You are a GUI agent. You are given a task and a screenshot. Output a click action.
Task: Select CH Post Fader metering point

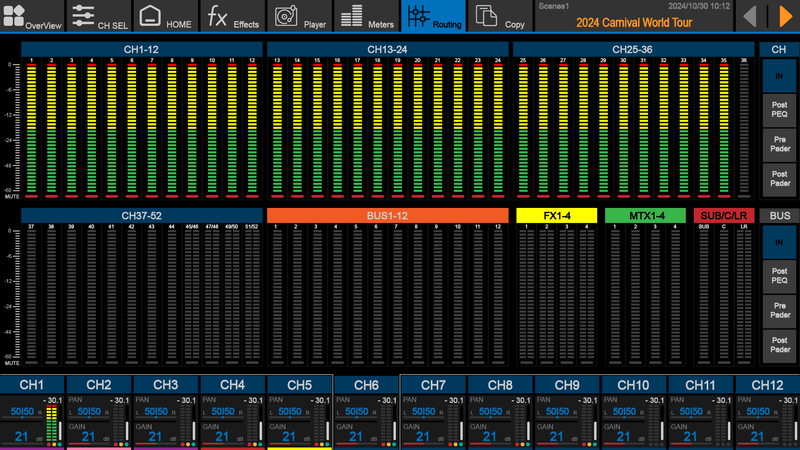[x=779, y=179]
